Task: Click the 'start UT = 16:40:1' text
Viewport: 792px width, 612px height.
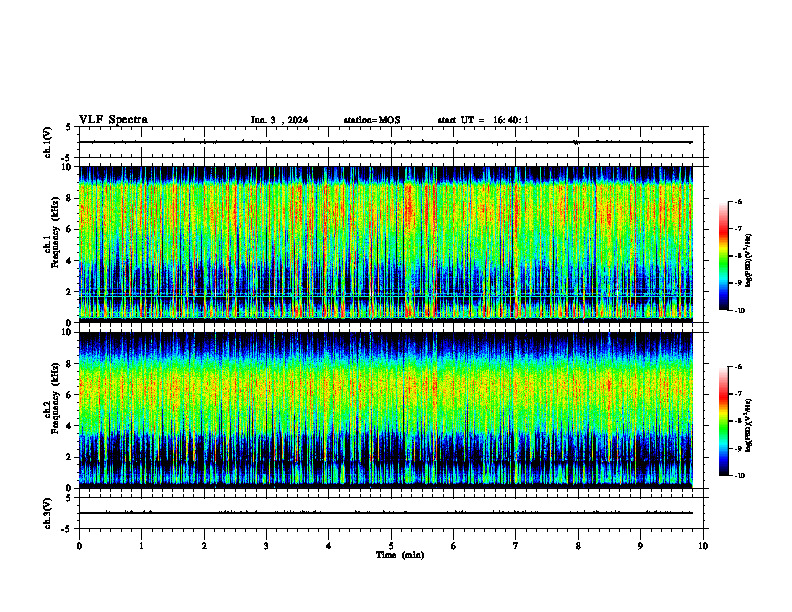Action: 483,120
